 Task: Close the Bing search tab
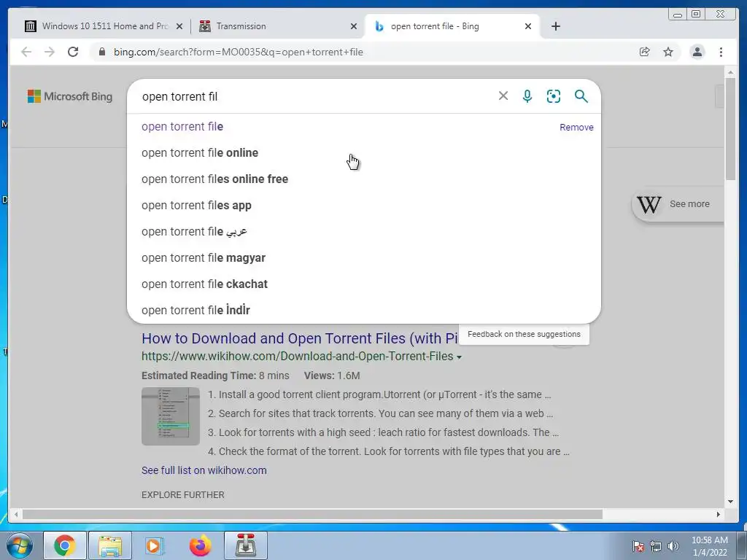click(528, 26)
